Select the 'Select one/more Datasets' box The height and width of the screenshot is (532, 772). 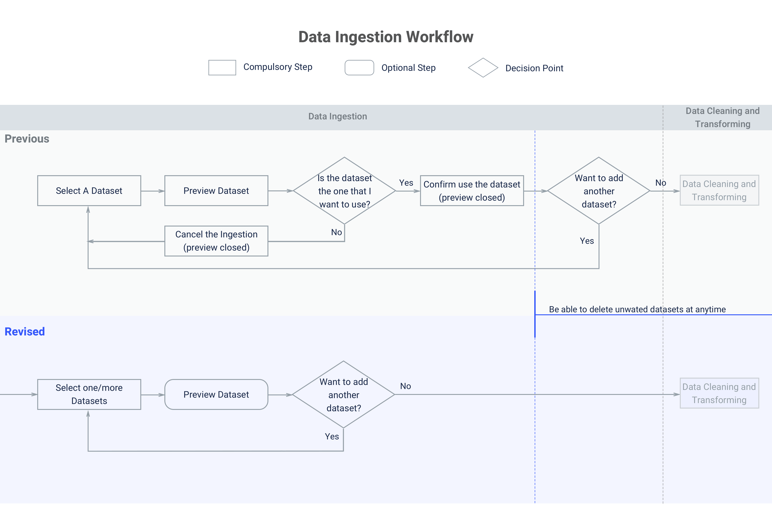click(x=89, y=394)
